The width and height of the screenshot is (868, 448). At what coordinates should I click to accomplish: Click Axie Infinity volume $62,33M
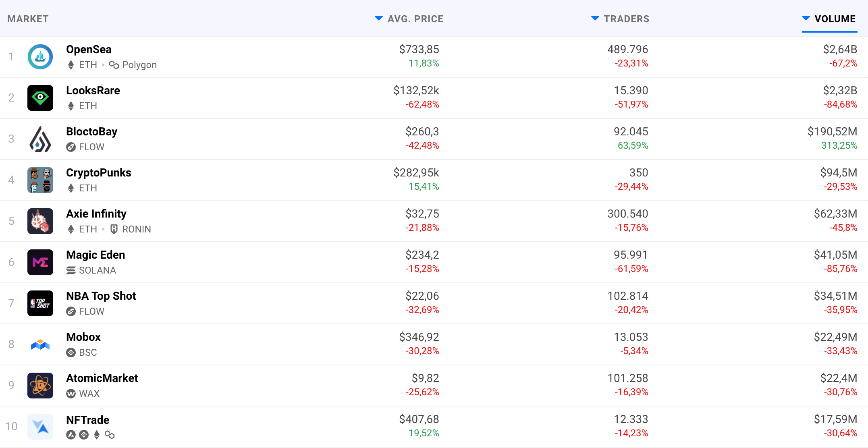pyautogui.click(x=835, y=214)
